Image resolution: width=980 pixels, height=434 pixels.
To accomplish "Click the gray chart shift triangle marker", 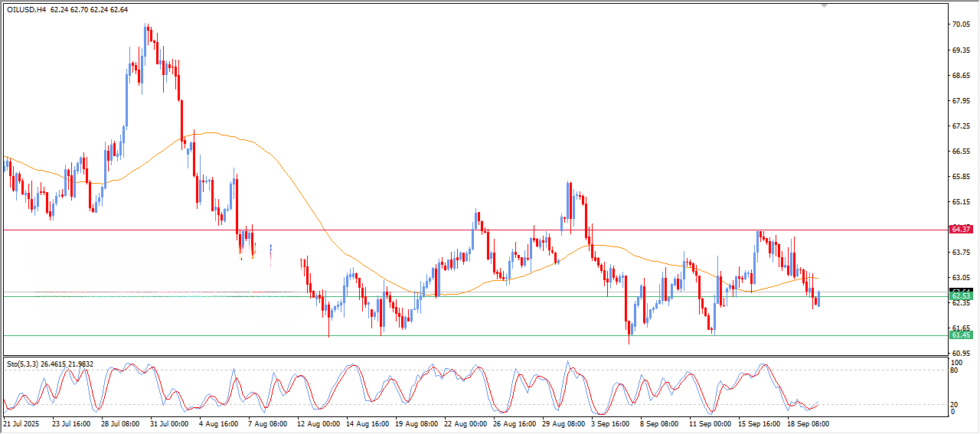I will coord(824,5).
